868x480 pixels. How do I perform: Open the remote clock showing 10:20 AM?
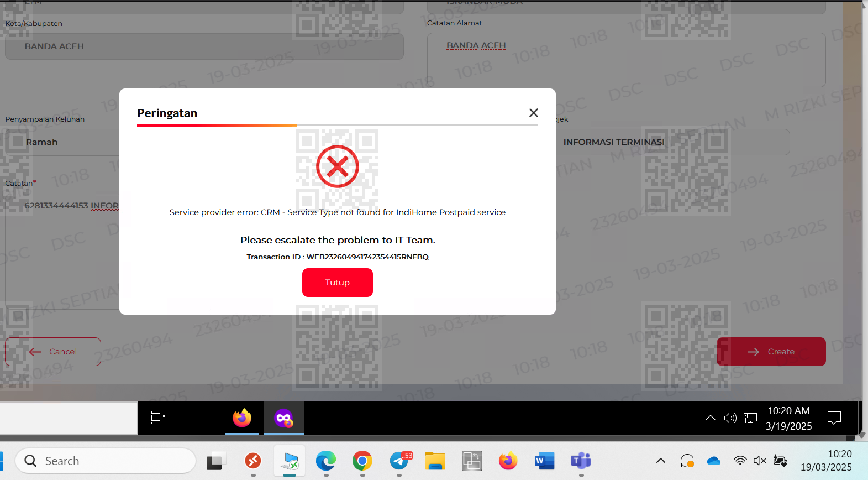(789, 418)
